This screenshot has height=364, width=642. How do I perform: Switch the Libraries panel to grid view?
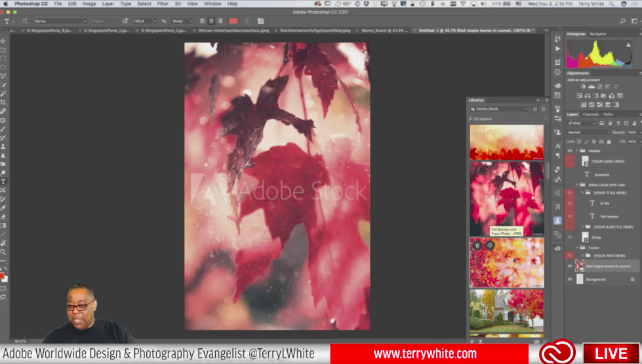point(534,109)
